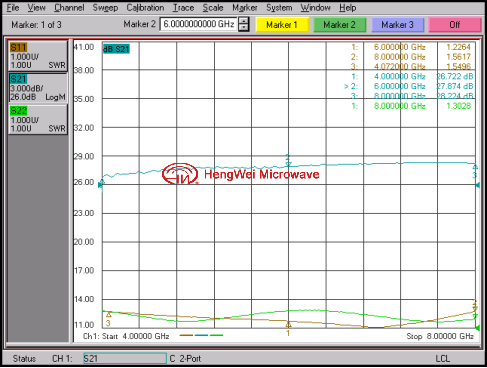Open the Calibration menu
The height and width of the screenshot is (368, 487).
click(145, 7)
